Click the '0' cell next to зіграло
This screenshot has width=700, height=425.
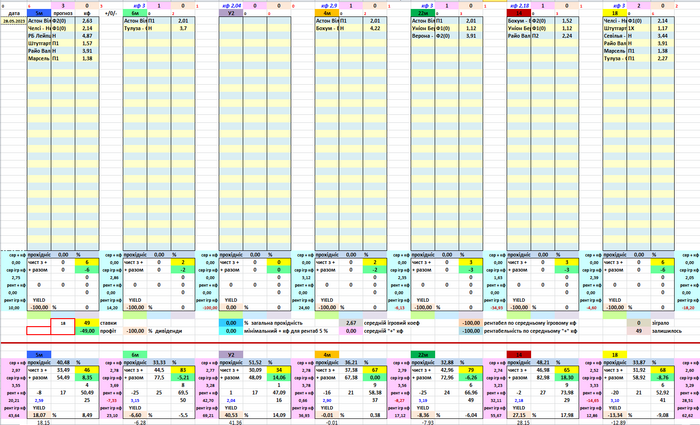coord(639,323)
